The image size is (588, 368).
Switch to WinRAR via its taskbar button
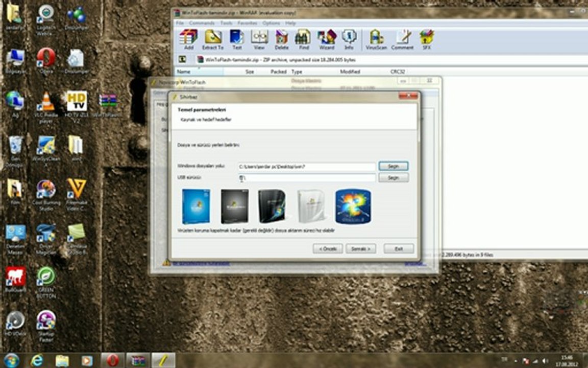tap(138, 361)
